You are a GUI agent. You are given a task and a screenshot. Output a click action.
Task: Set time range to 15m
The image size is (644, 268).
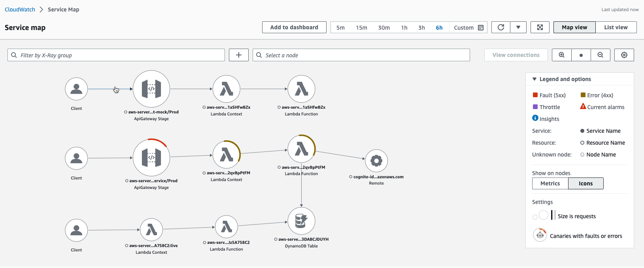[x=361, y=28]
